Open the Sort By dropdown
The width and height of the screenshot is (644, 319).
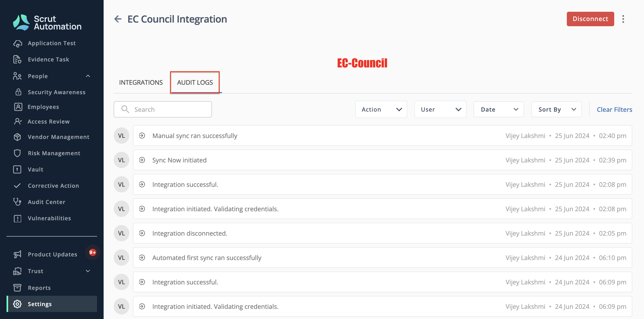point(556,109)
